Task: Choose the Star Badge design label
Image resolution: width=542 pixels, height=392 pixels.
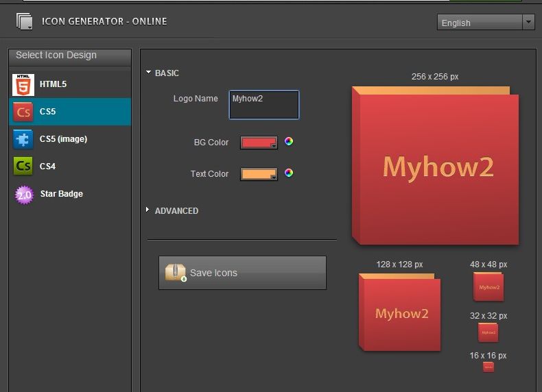Action: (x=62, y=194)
